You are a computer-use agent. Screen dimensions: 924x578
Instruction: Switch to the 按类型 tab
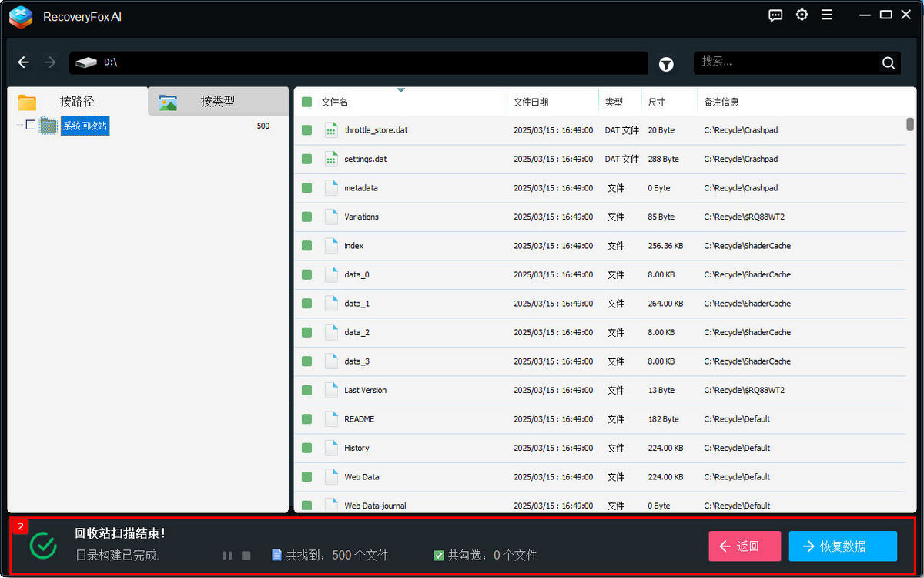point(217,101)
